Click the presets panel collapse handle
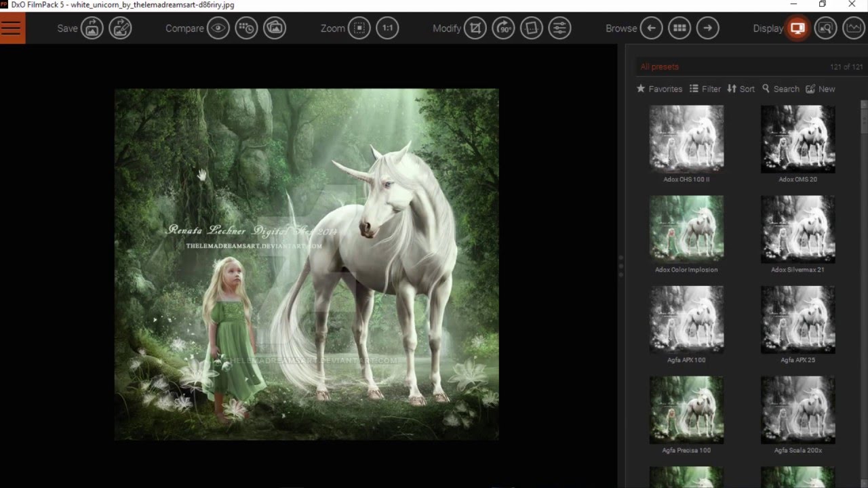 click(620, 266)
